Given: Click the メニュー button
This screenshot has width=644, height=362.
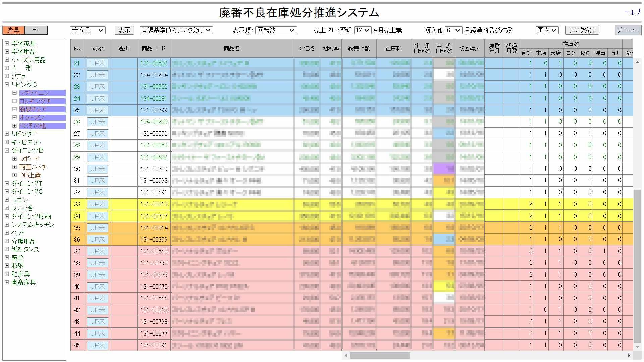Looking at the screenshot, I should pyautogui.click(x=628, y=30).
